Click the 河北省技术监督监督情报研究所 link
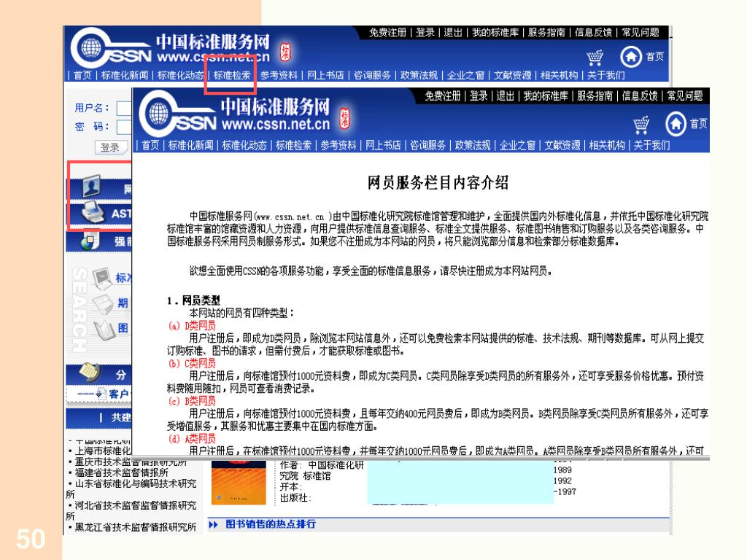Viewport: 747px width, 560px height. point(131,510)
